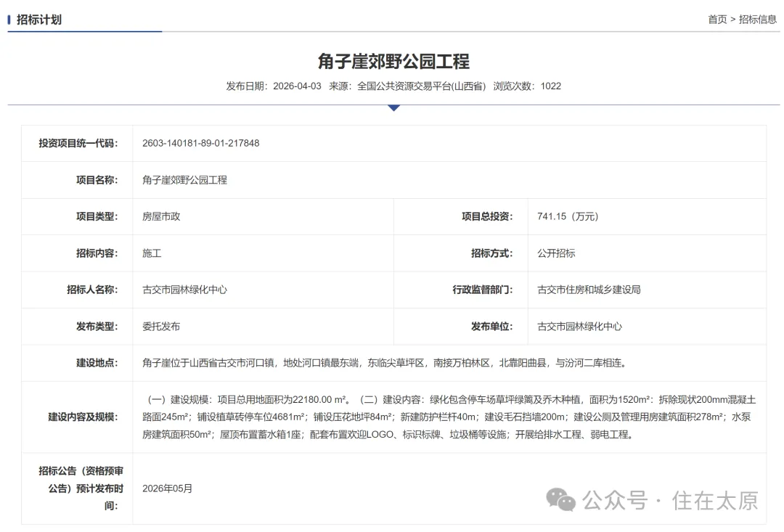Click the 招标内容 label

(97, 253)
